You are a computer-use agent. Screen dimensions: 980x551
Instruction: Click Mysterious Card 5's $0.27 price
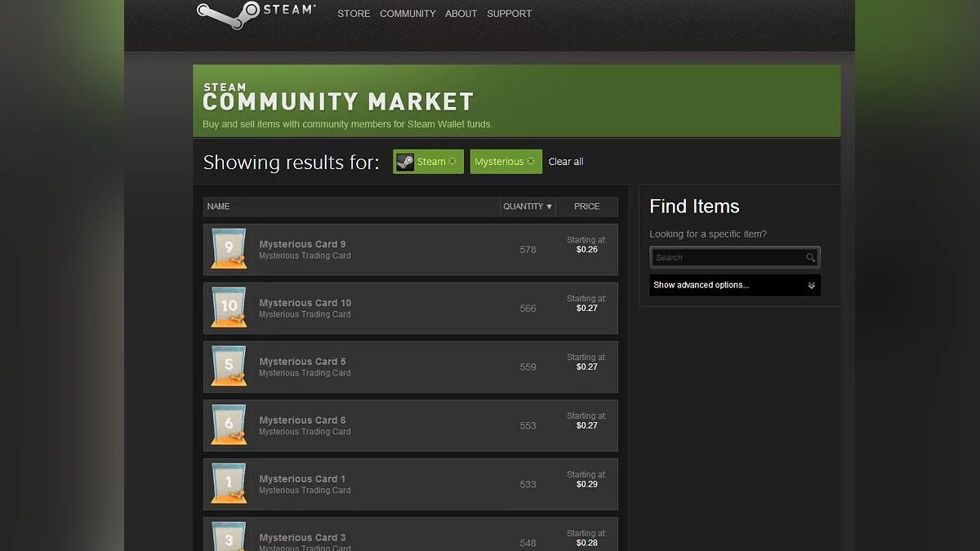(x=586, y=367)
